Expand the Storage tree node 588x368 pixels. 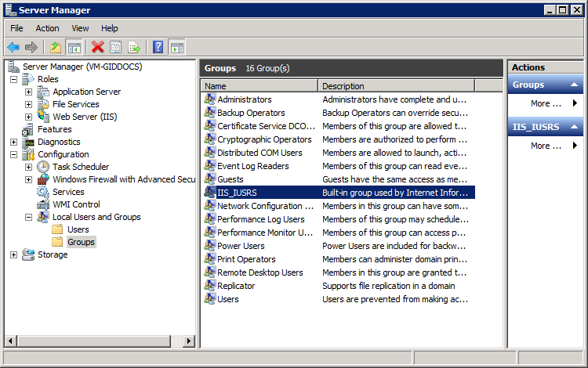[13, 254]
